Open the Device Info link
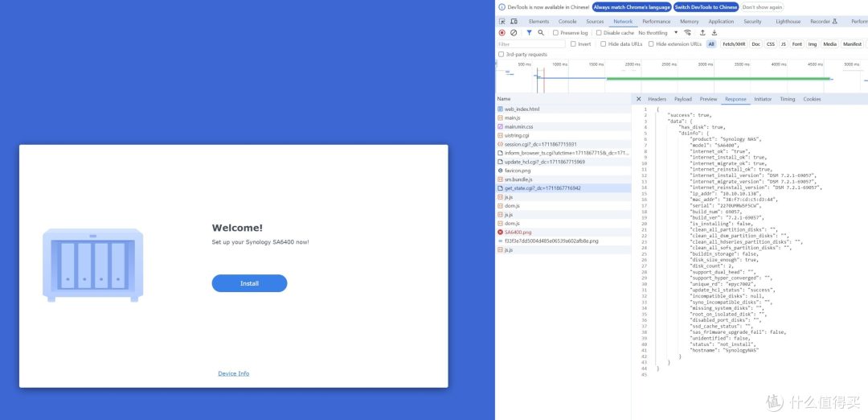The image size is (868, 420). pyautogui.click(x=234, y=373)
